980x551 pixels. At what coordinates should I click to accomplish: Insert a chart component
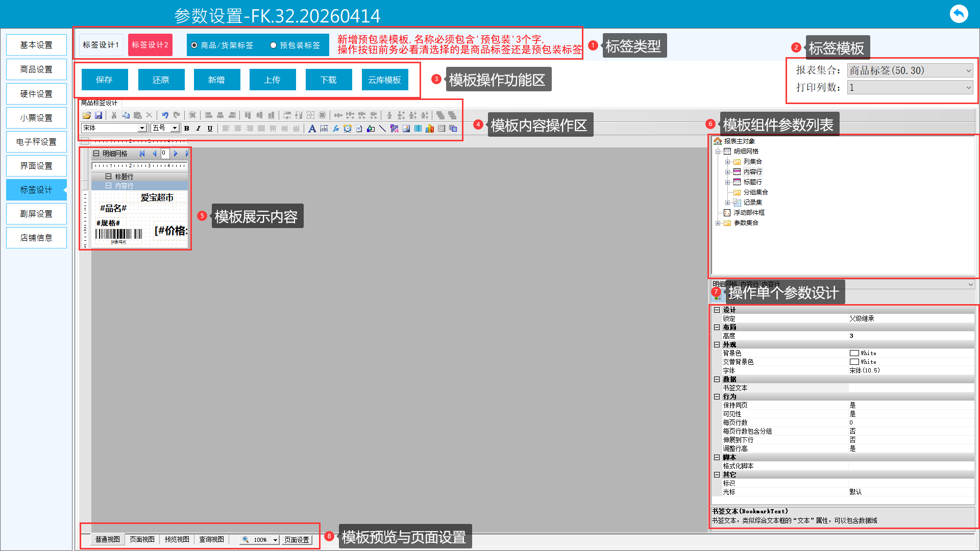[430, 129]
